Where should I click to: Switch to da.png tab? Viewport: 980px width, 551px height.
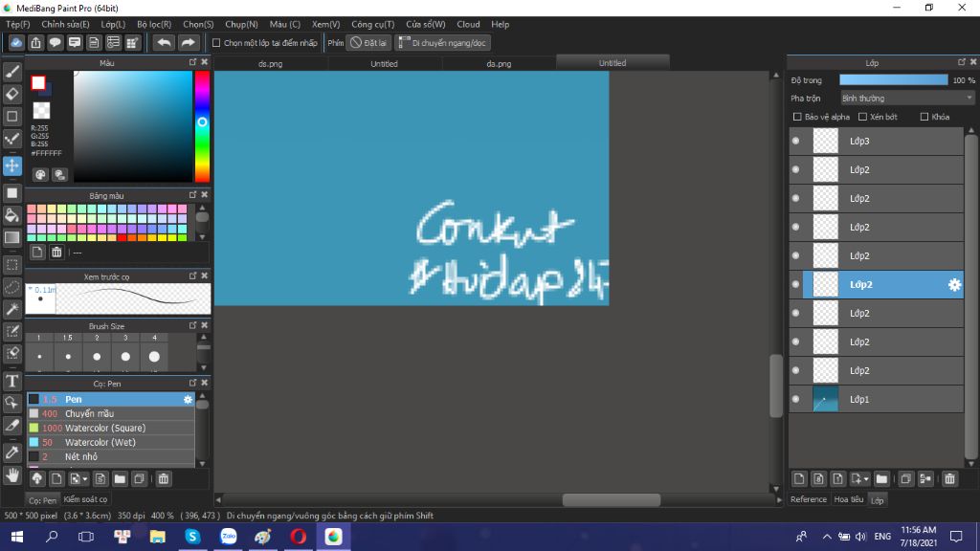499,64
